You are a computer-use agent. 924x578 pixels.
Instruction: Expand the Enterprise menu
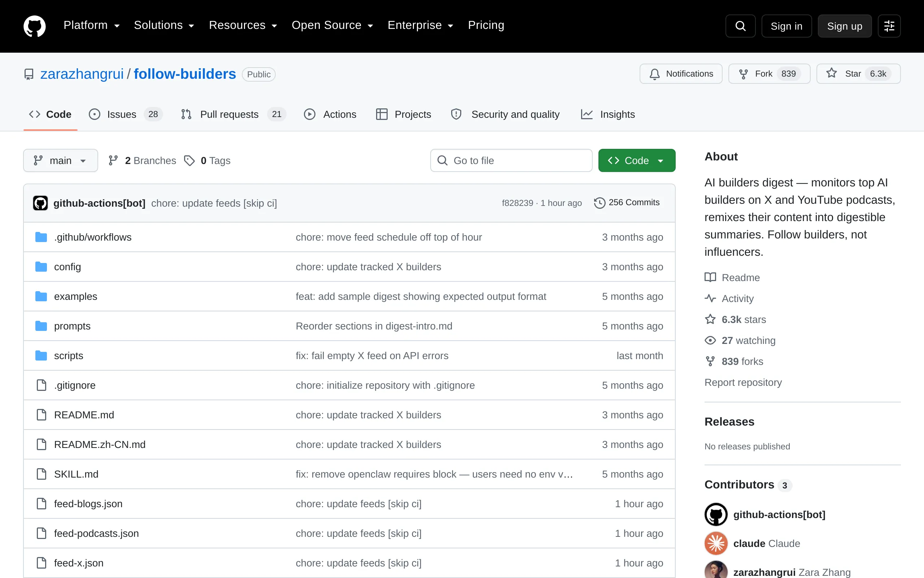[x=420, y=25]
